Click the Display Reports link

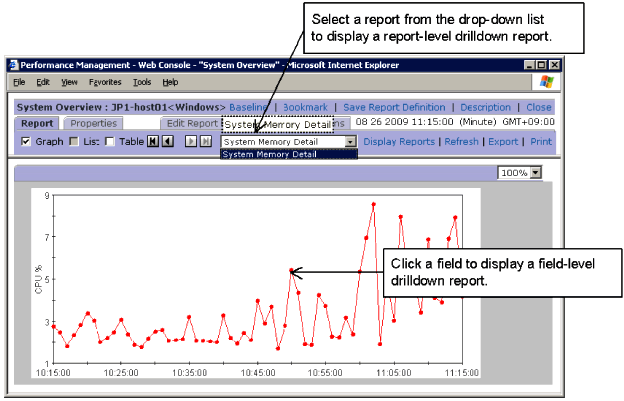pyautogui.click(x=399, y=142)
